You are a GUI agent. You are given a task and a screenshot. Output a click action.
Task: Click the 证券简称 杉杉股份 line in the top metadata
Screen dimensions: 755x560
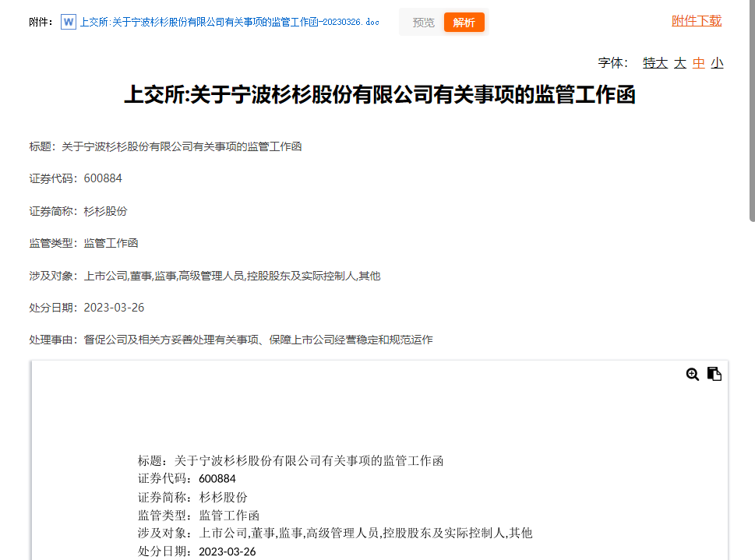pyautogui.click(x=78, y=211)
